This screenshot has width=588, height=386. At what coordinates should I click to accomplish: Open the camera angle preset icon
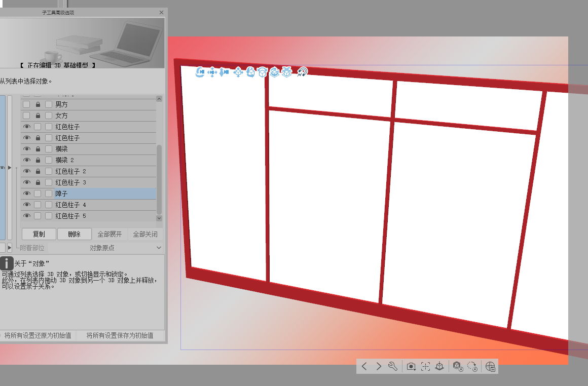coord(411,366)
